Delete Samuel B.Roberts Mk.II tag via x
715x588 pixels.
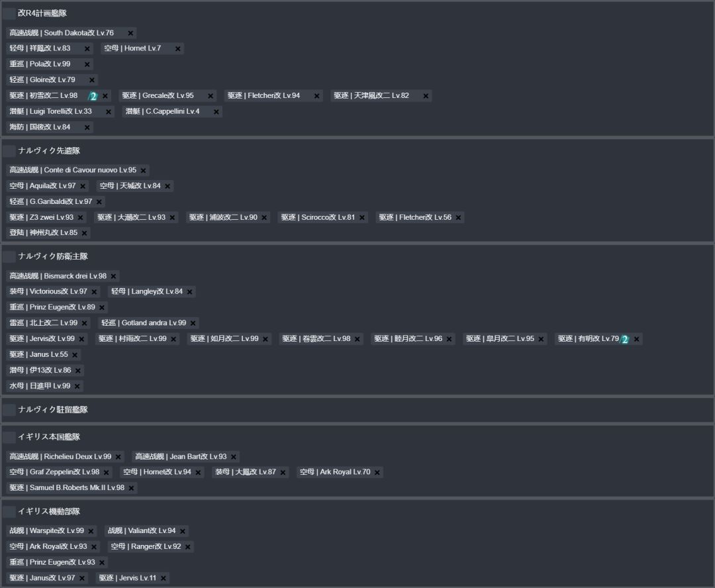click(131, 488)
